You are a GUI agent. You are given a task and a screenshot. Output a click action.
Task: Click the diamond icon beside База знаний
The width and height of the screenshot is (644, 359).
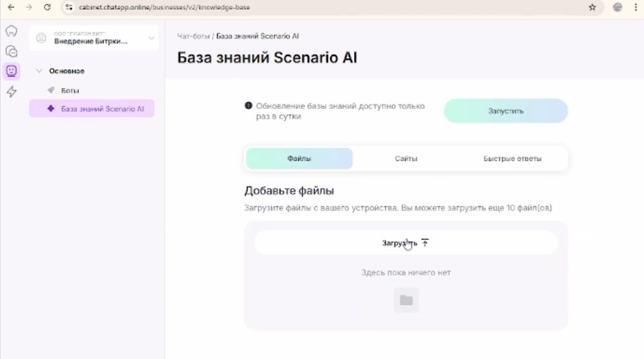point(51,108)
